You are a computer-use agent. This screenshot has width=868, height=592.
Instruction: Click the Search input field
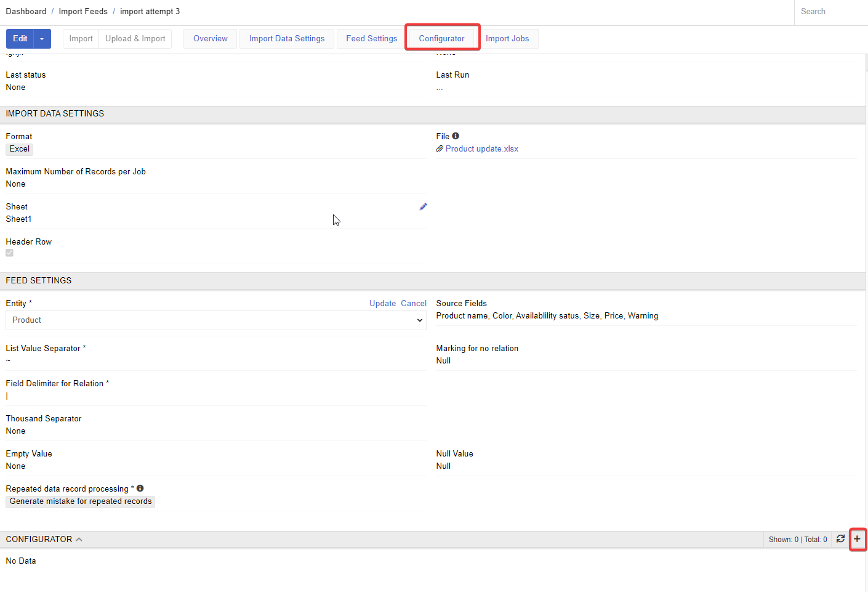coord(831,12)
